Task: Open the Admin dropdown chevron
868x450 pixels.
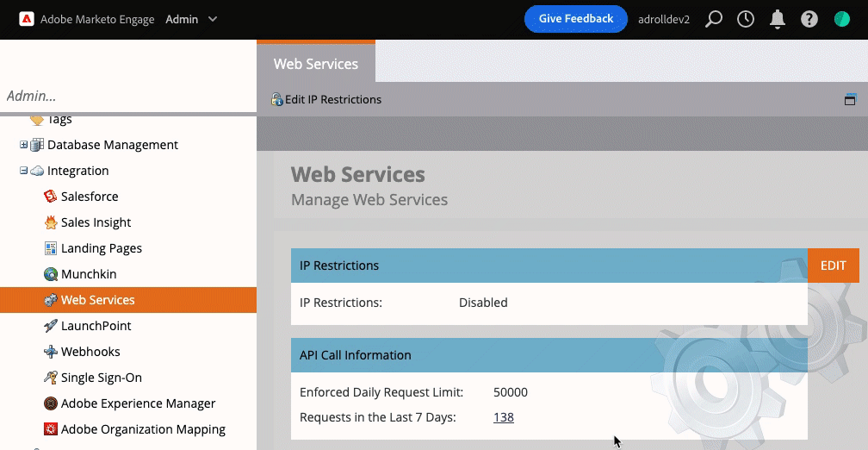Action: 213,19
